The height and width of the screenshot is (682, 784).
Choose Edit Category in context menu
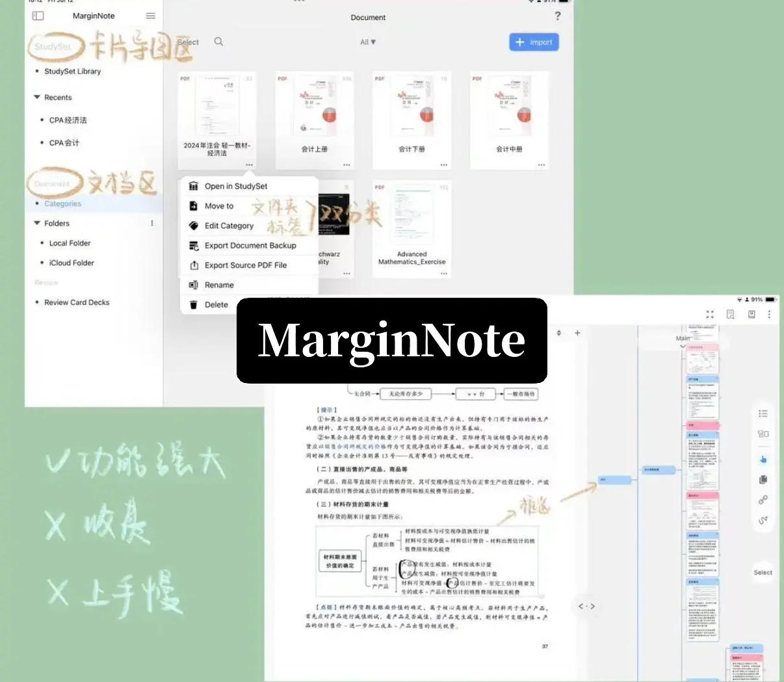point(249,226)
